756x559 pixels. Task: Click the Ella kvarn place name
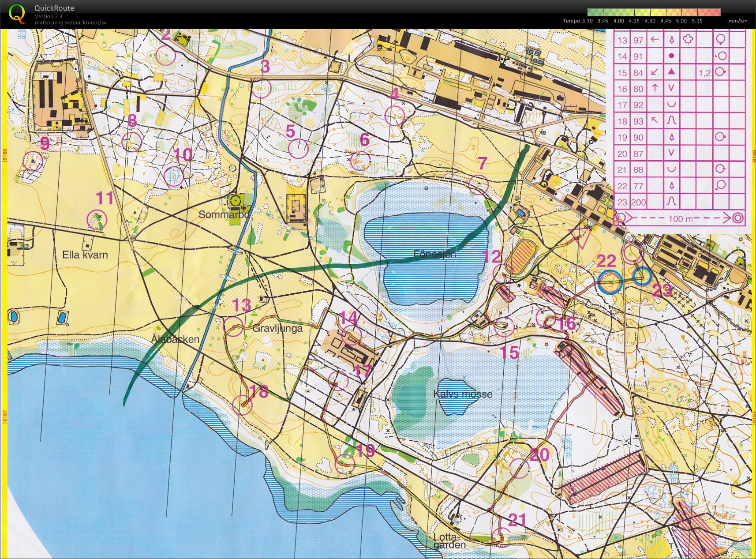(85, 255)
